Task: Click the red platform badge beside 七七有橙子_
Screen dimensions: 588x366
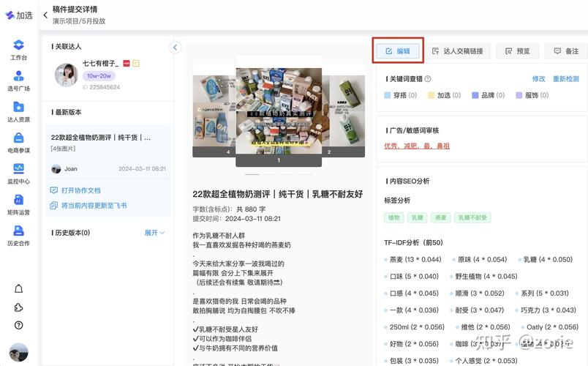Action: tap(127, 64)
